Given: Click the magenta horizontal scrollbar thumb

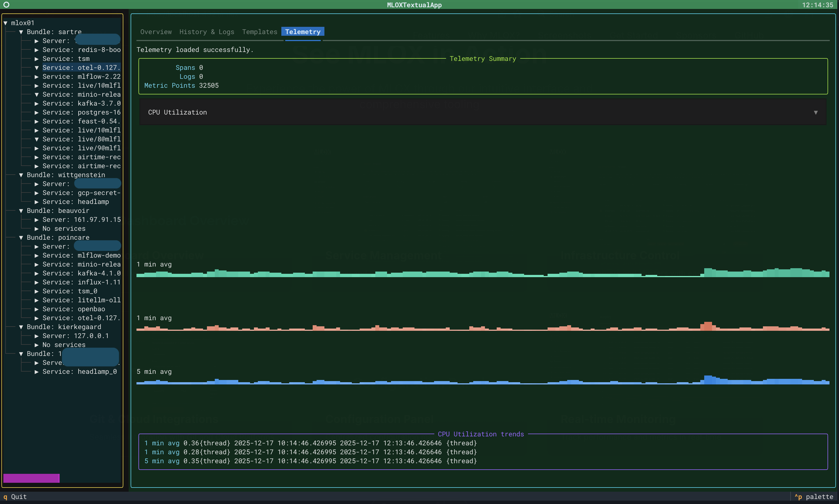Looking at the screenshot, I should pyautogui.click(x=31, y=478).
